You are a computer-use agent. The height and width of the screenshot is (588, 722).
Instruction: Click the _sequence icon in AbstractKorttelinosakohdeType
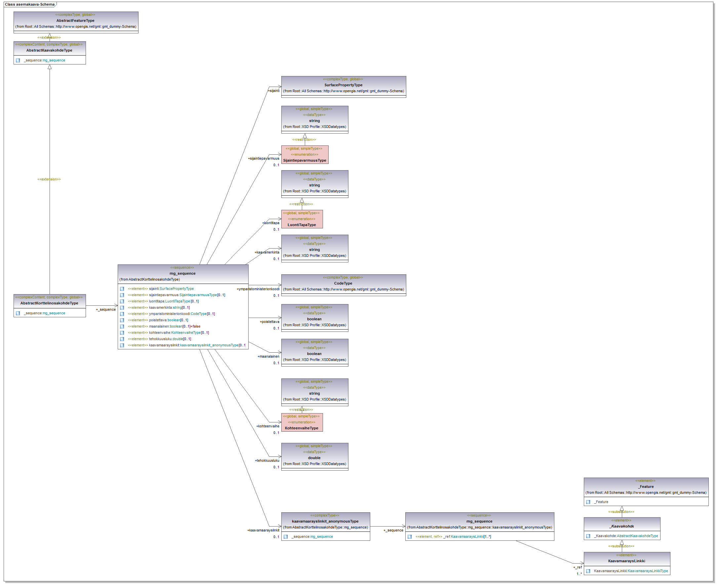pos(18,313)
